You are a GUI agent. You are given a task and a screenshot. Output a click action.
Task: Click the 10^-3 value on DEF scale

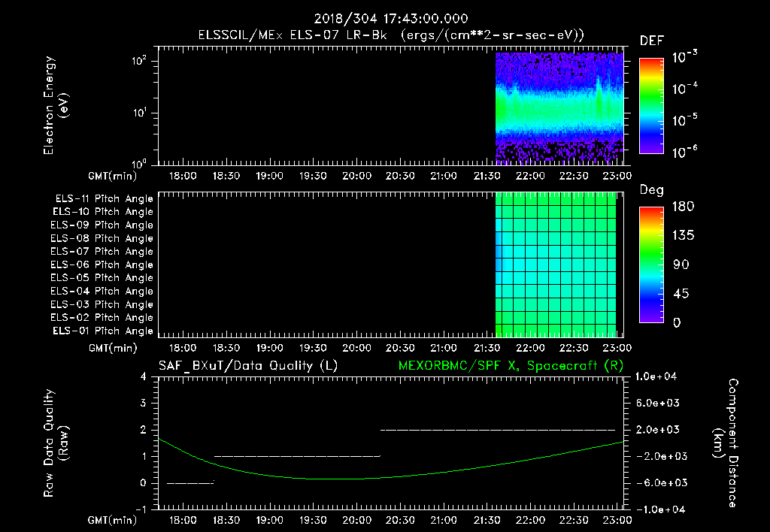(x=684, y=57)
